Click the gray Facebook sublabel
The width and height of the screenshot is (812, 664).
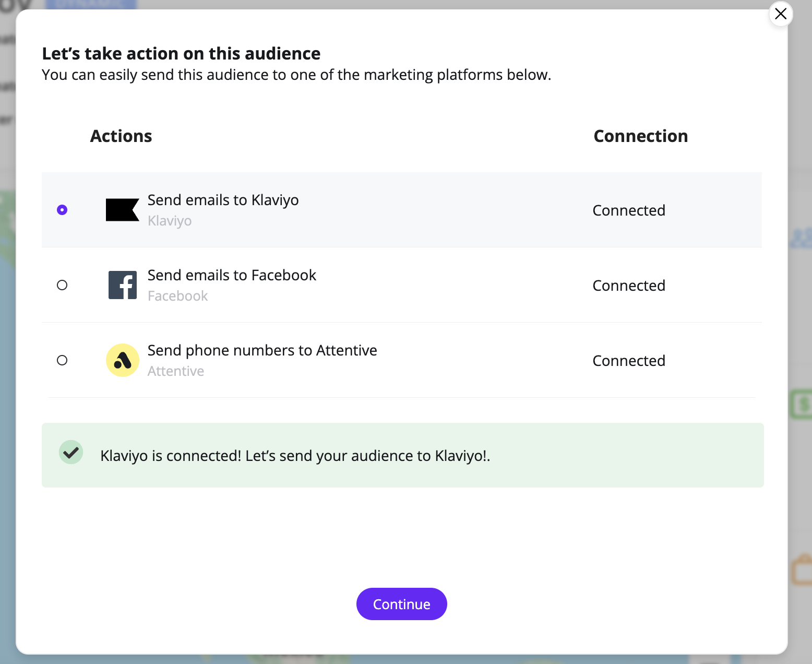click(178, 296)
